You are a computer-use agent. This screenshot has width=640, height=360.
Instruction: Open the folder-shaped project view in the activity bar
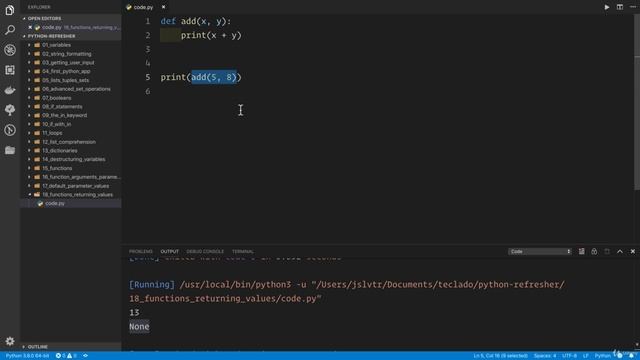click(10, 150)
